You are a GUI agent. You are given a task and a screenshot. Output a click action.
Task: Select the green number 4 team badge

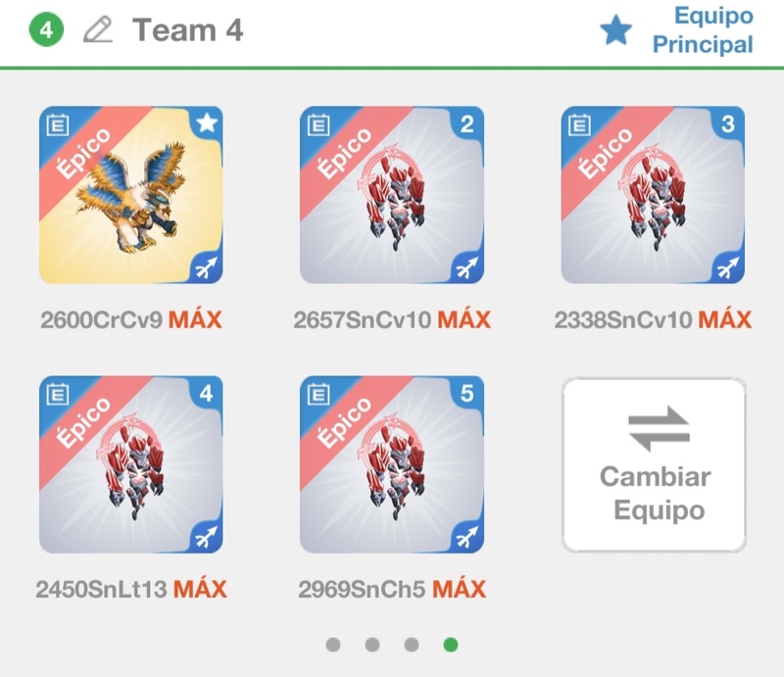click(x=46, y=30)
